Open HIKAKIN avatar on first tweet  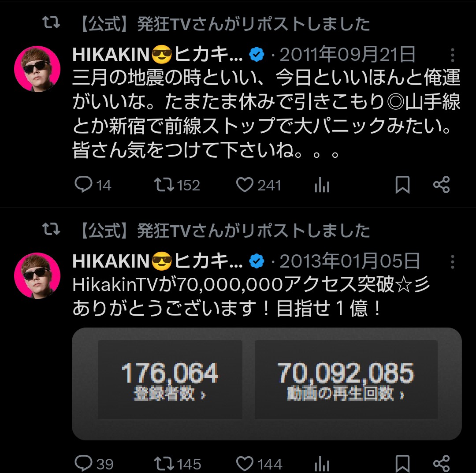(37, 68)
